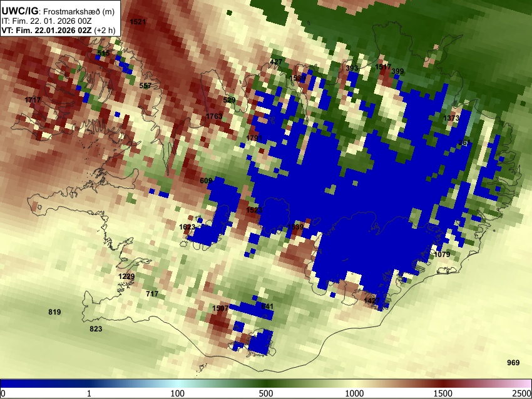This screenshot has width=532, height=399.
Task: Click the map value 393
Action: click(352, 68)
